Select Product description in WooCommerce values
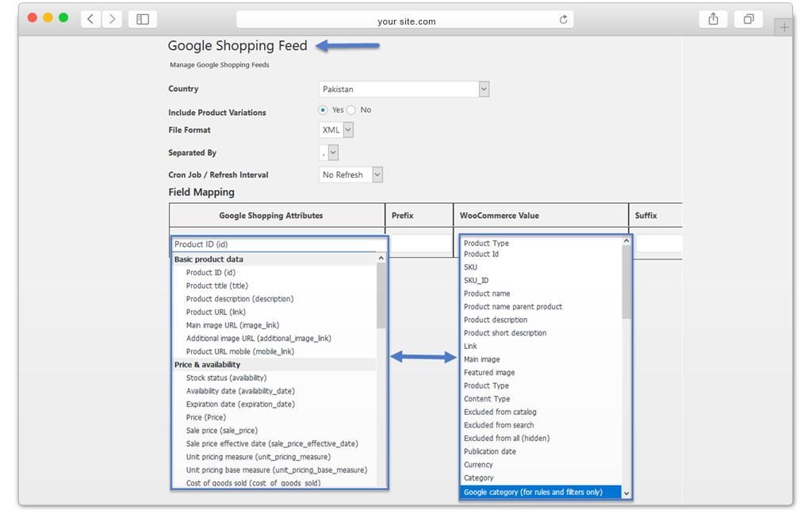The height and width of the screenshot is (510, 812). coord(496,320)
